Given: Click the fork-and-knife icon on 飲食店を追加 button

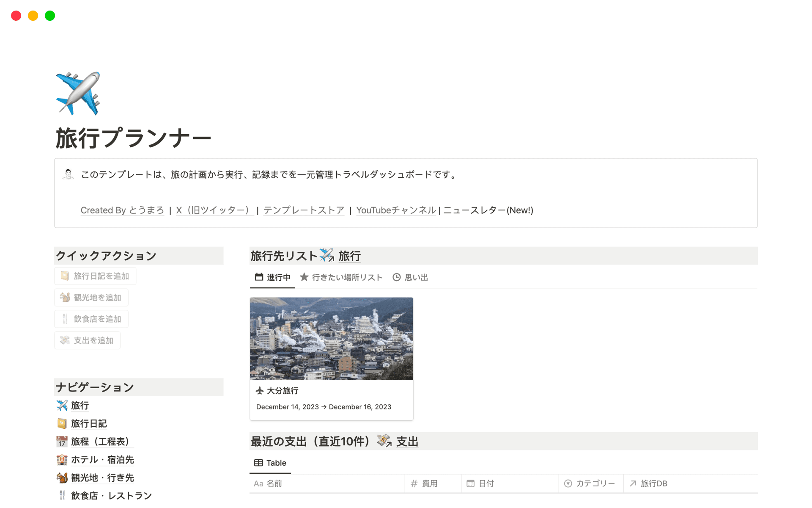Looking at the screenshot, I should (65, 319).
